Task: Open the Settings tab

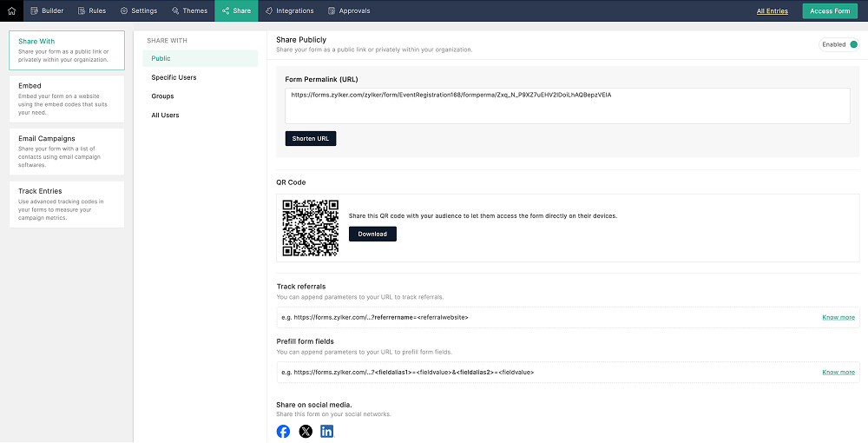Action: [139, 10]
